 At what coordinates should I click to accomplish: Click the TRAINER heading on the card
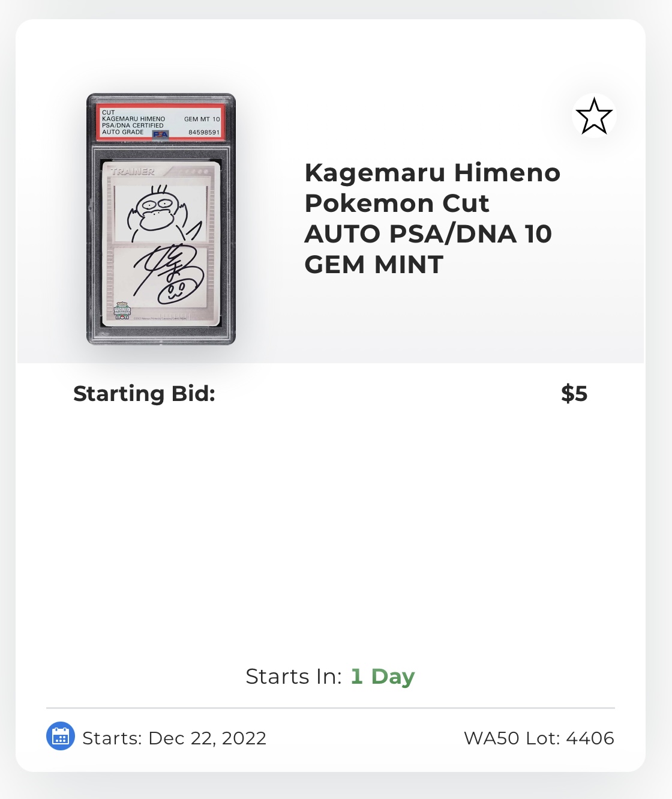(133, 172)
